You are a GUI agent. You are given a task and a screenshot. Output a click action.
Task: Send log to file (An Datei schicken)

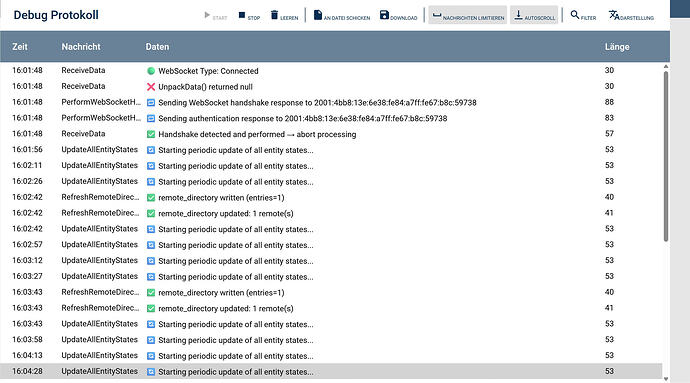click(342, 16)
